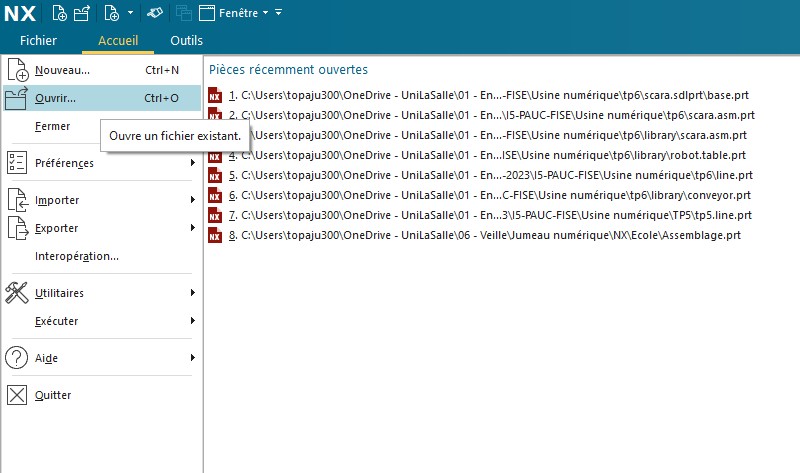Click the Ouvrir folder icon in menu
This screenshot has height=473, width=800.
tap(16, 98)
